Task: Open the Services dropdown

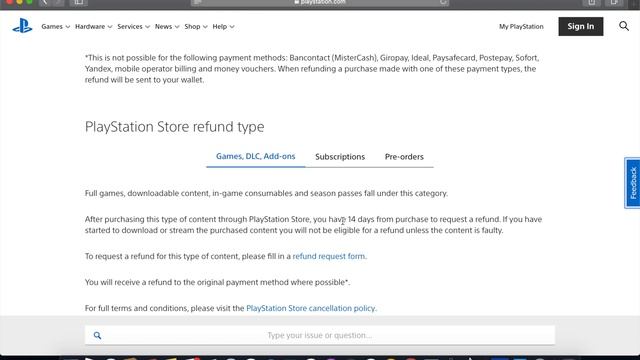Action: pos(133,27)
